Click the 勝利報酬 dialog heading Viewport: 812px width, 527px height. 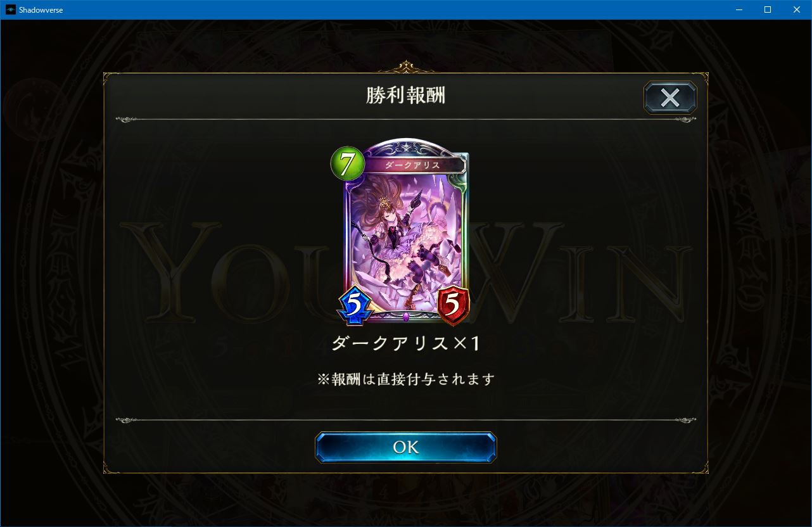coord(406,95)
